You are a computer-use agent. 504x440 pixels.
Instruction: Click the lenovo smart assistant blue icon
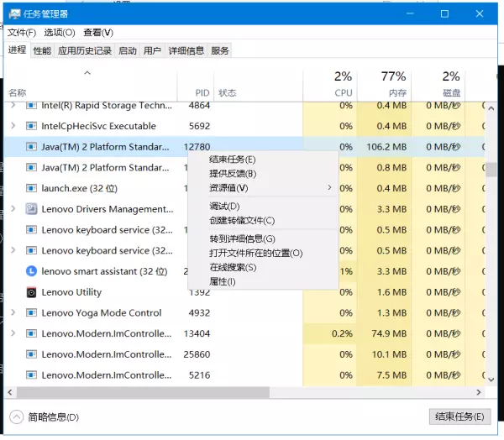coord(31,271)
